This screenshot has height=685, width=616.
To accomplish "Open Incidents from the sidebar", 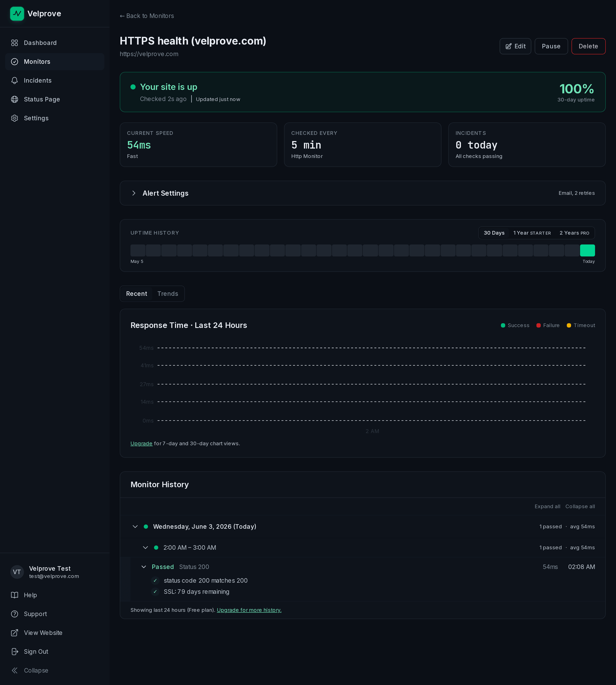I will tap(55, 81).
